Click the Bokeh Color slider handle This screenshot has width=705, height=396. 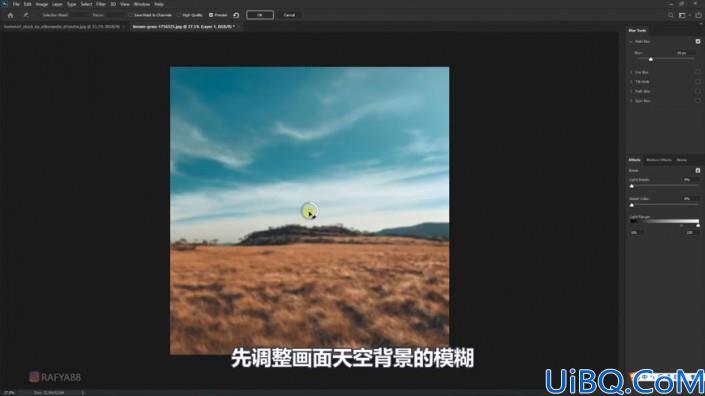point(632,205)
